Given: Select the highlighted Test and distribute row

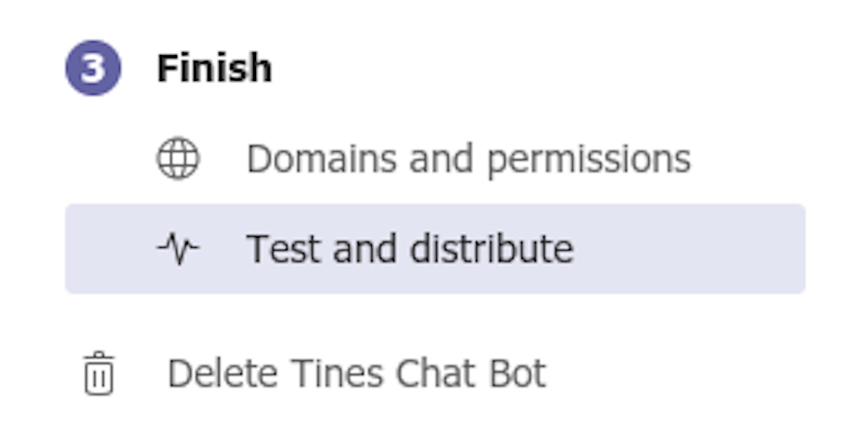Looking at the screenshot, I should 434,249.
